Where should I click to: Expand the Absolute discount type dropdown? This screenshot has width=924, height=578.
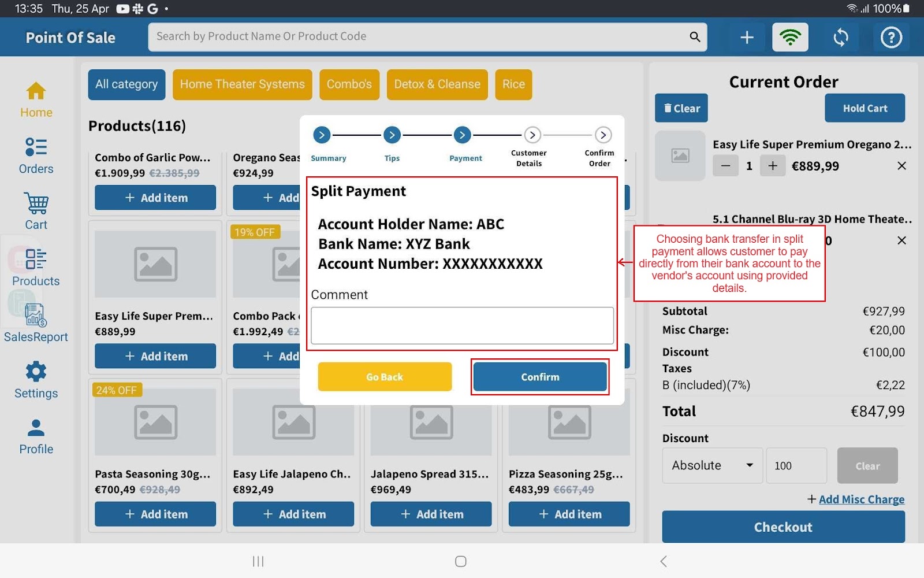[x=712, y=465]
